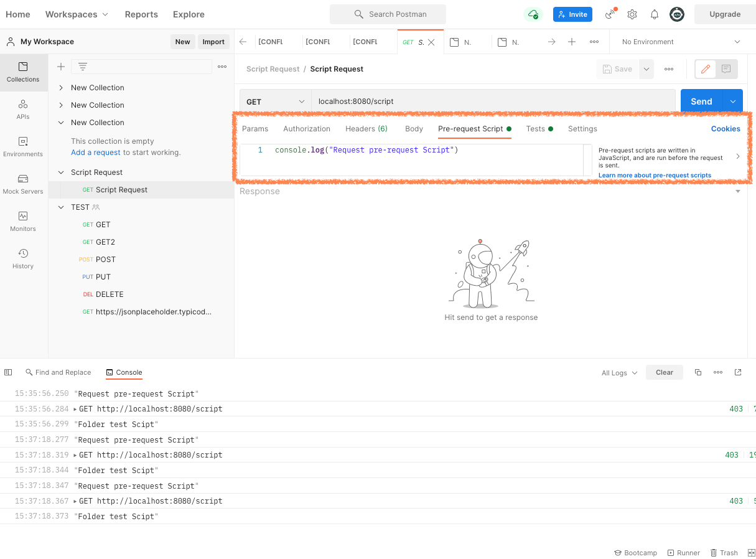Open the APIs sidebar panel
Image resolution: width=756 pixels, height=559 pixels.
(x=23, y=110)
